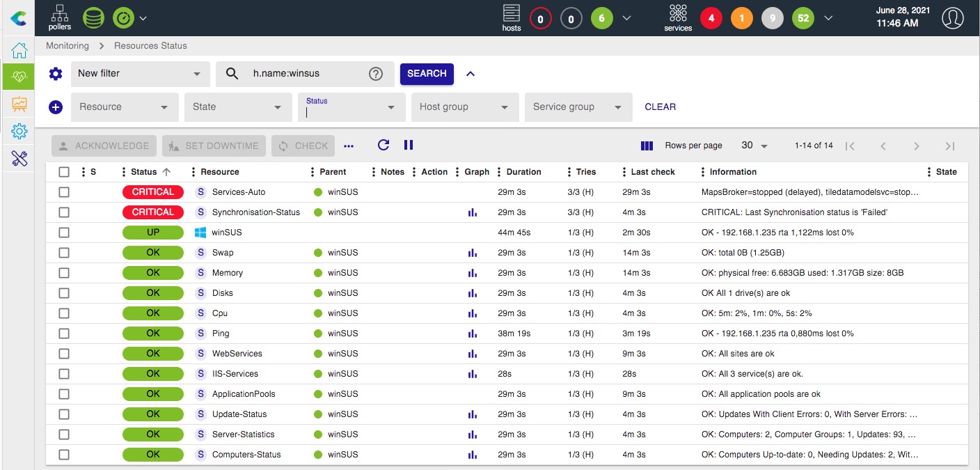This screenshot has height=470, width=980.
Task: View graph icon for the Memory service
Action: (x=473, y=273)
